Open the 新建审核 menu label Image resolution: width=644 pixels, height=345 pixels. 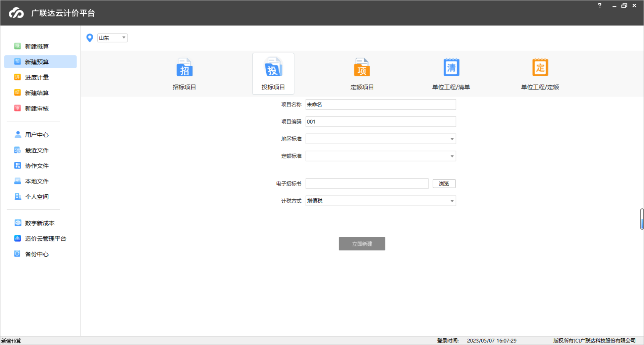pyautogui.click(x=37, y=109)
